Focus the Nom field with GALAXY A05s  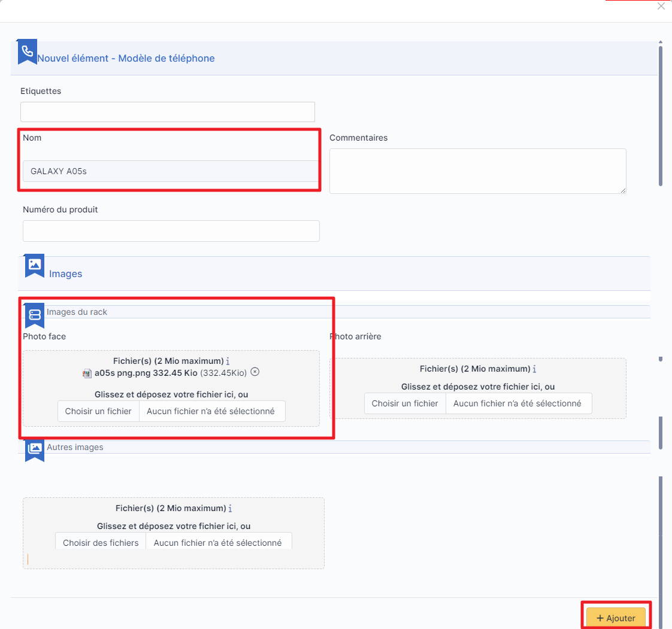[x=171, y=171]
